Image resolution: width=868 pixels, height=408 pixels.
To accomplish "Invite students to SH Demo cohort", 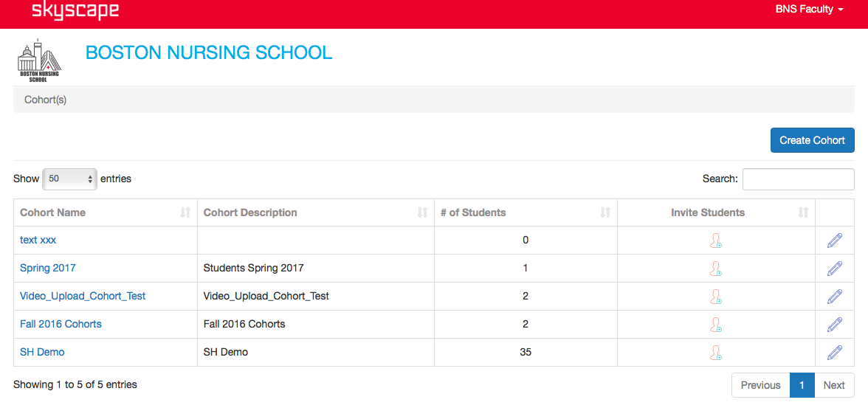I will pos(716,352).
